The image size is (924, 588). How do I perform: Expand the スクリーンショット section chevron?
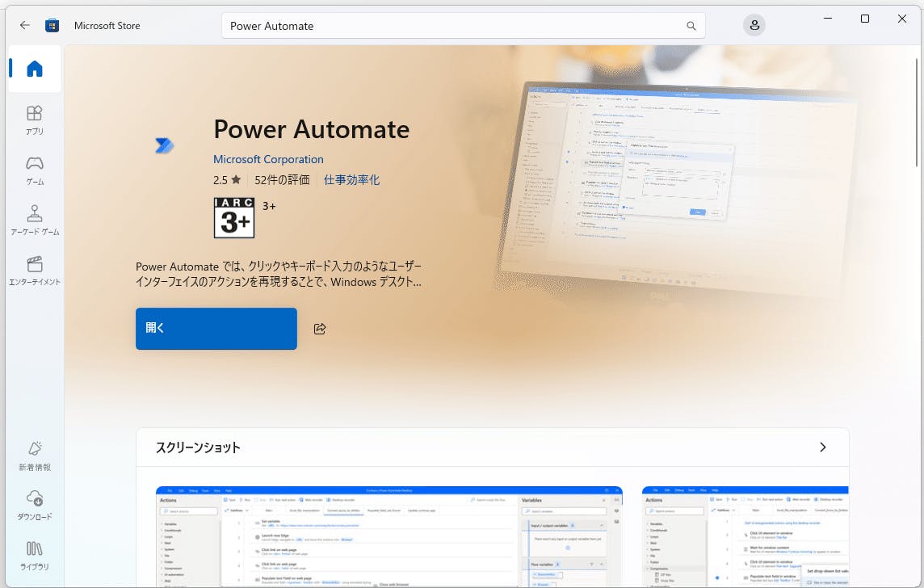[x=823, y=447]
